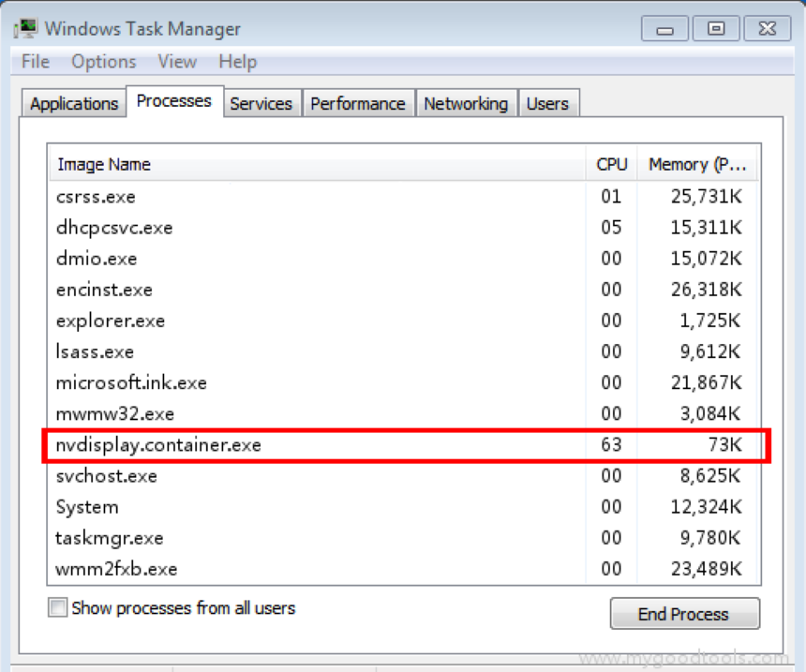Open the File menu
Image resolution: width=806 pixels, height=672 pixels.
(36, 62)
